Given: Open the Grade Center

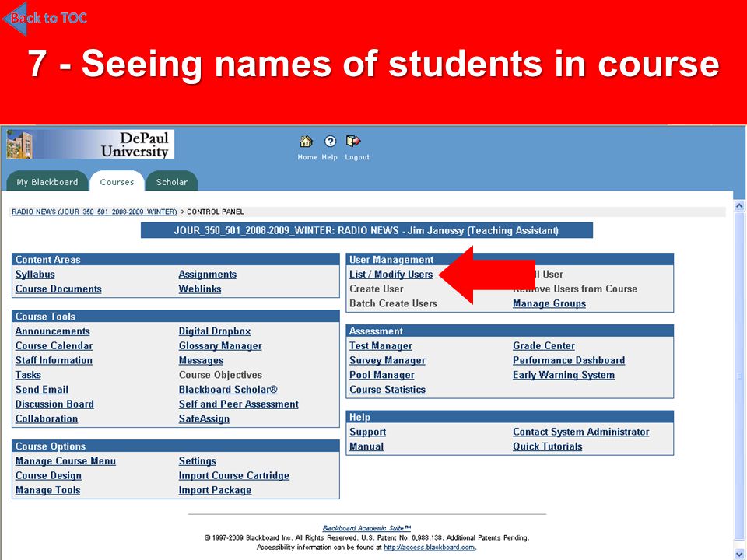Looking at the screenshot, I should 544,345.
